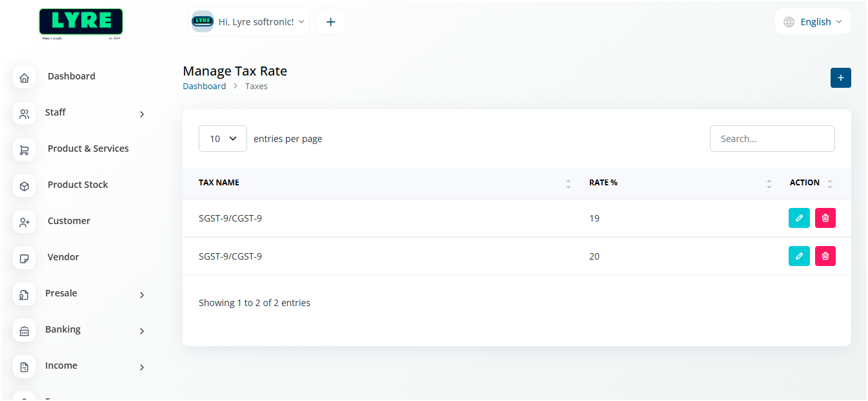Viewport: 868px width, 401px height.
Task: Click the blue plus create tax button
Action: point(840,77)
